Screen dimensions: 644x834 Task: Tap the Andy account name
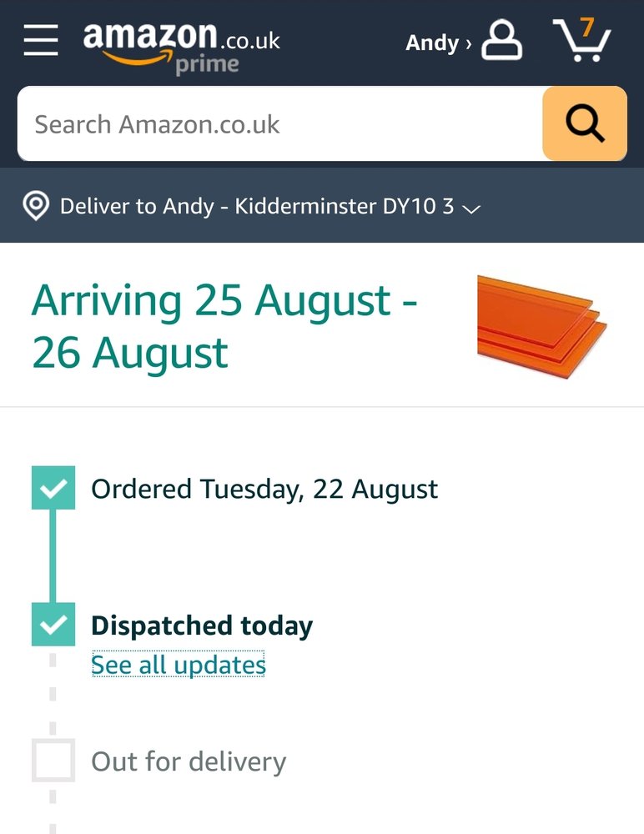point(432,43)
